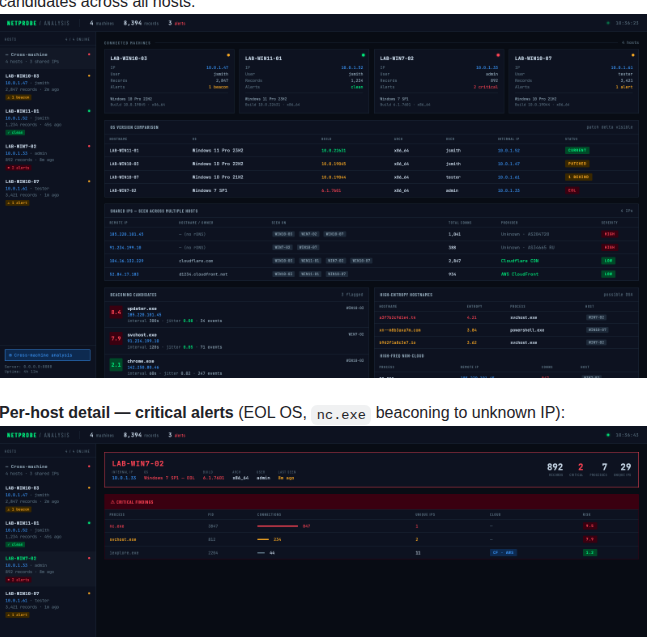647x637 pixels.
Task: Open the LAB-WIN10-03 connected machine card
Action: [170, 81]
